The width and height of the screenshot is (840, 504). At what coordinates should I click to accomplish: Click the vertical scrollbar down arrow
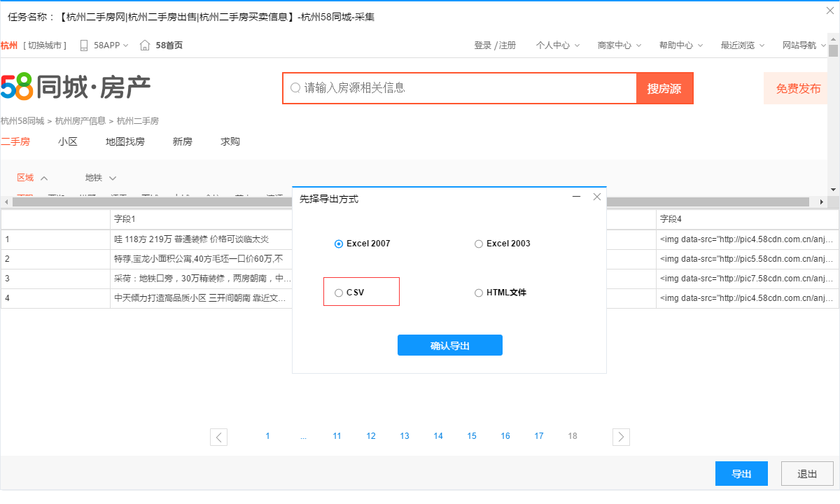tap(833, 189)
